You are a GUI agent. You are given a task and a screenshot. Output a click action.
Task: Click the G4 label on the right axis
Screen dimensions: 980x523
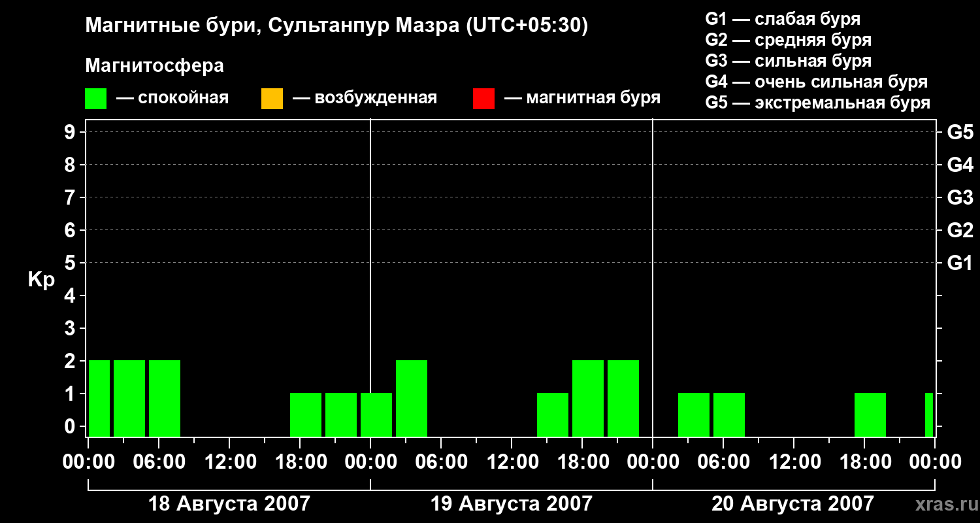[960, 165]
